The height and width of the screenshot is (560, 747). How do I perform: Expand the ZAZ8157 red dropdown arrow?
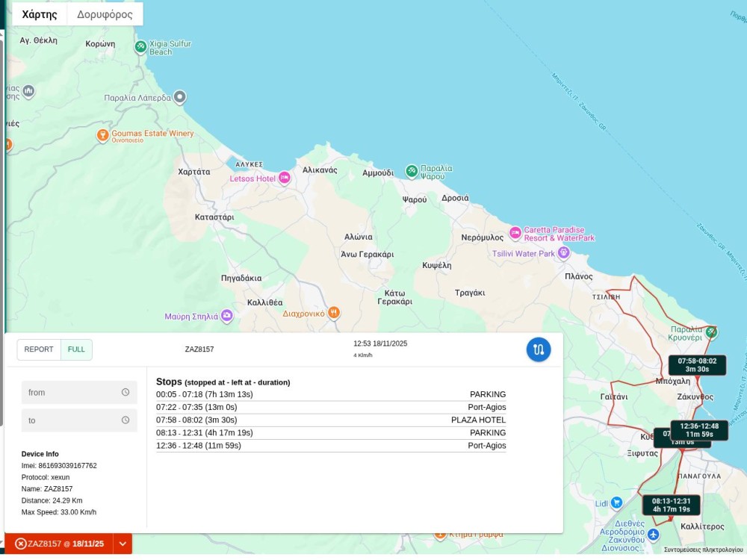tap(123, 544)
